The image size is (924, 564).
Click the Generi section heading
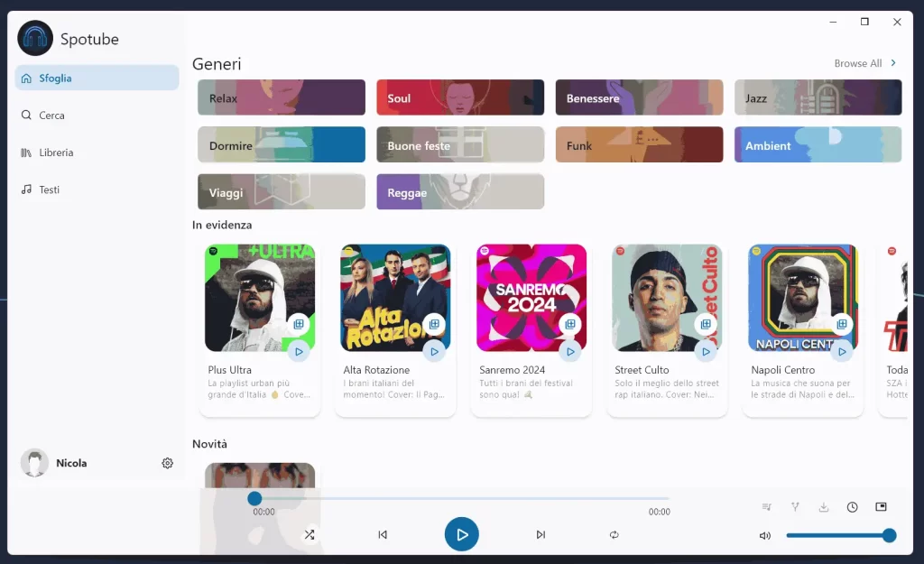pos(217,64)
